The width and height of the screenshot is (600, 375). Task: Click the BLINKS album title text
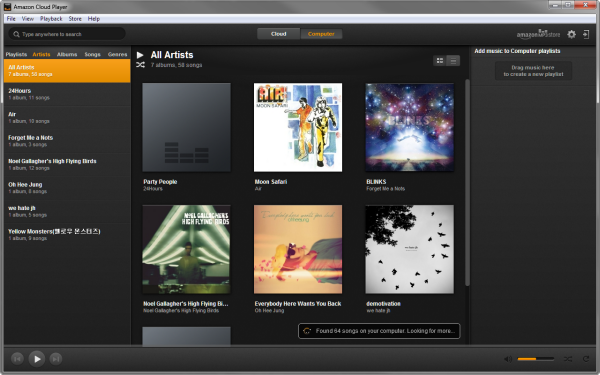click(x=376, y=182)
